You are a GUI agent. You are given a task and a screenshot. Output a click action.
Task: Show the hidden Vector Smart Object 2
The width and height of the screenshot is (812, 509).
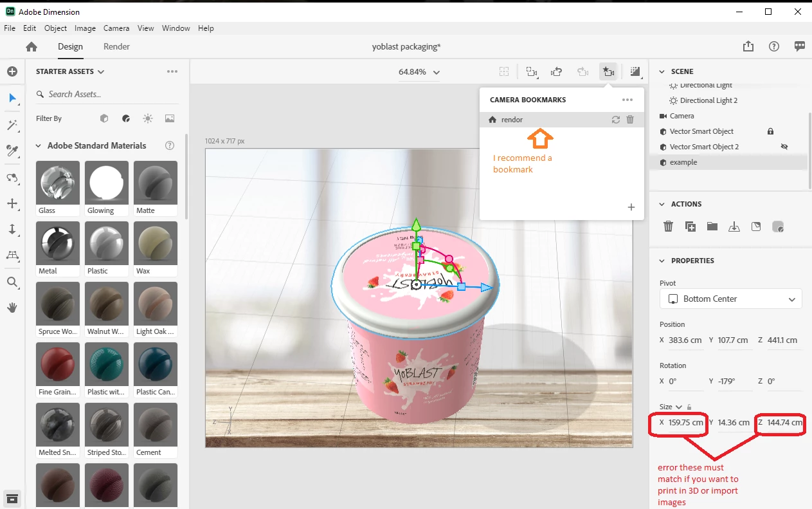(x=784, y=147)
